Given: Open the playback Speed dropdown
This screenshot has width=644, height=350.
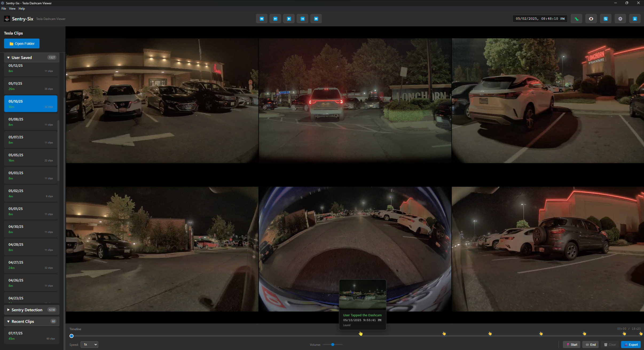Looking at the screenshot, I should pyautogui.click(x=89, y=344).
